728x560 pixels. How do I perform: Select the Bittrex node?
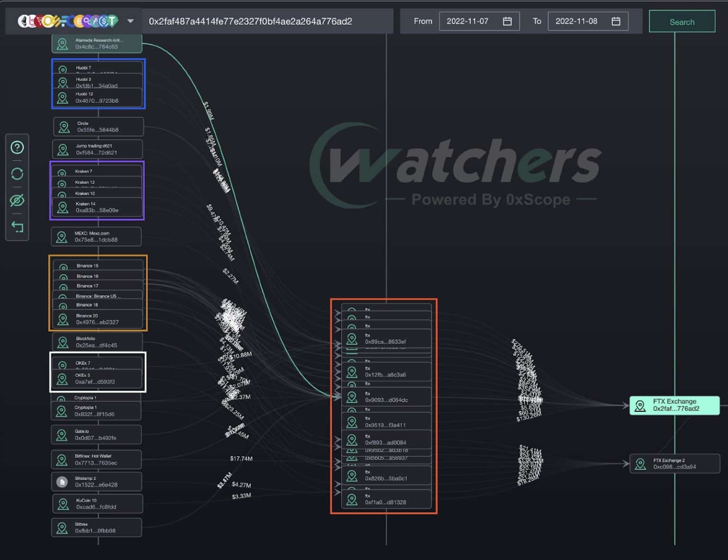coord(97,527)
